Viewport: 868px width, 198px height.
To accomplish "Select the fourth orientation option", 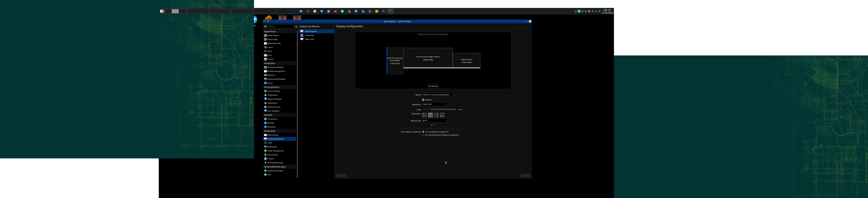I will point(442,115).
